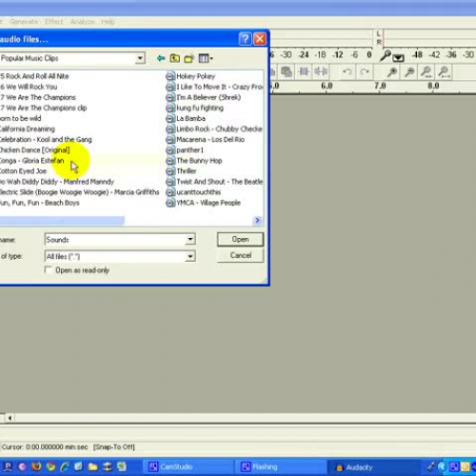
Task: Enable the Open as read-only checkbox
Action: 49,270
